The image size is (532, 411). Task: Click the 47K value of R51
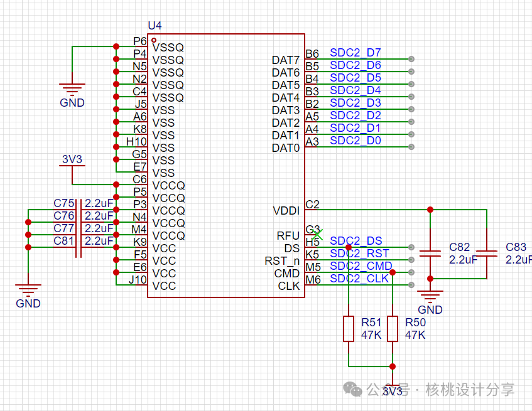click(x=371, y=335)
